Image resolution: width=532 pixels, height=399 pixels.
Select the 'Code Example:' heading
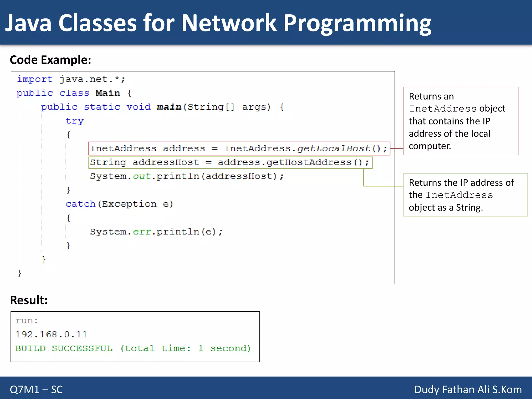50,60
